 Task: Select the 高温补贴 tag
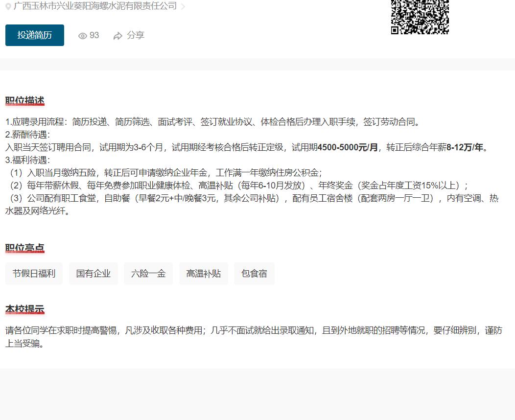[x=203, y=274]
